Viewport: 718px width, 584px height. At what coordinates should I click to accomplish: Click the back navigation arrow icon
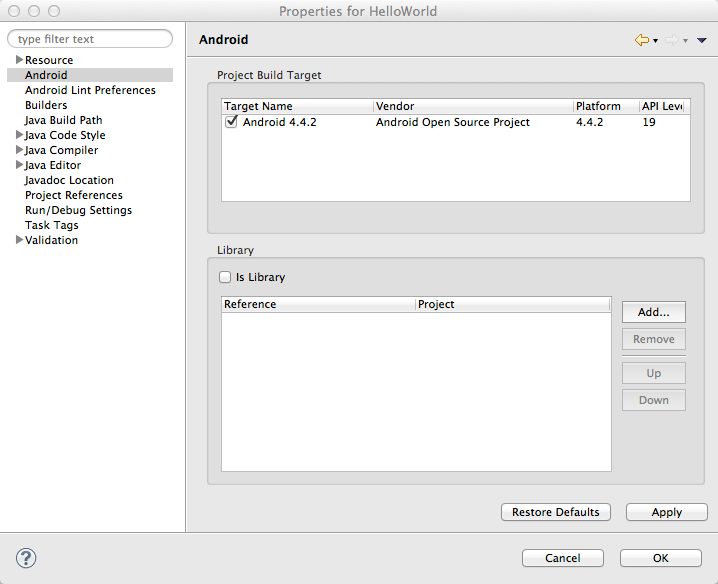[x=641, y=40]
